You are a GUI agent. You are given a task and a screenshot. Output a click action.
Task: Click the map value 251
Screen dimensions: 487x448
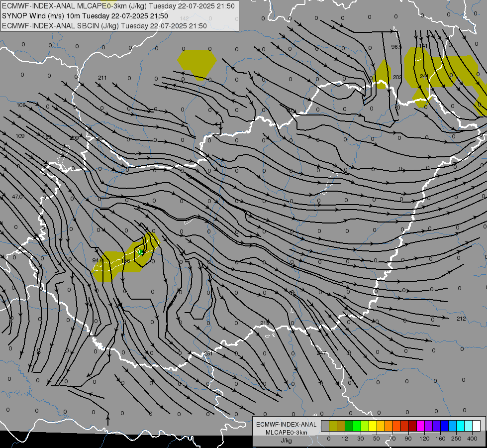click(208, 353)
